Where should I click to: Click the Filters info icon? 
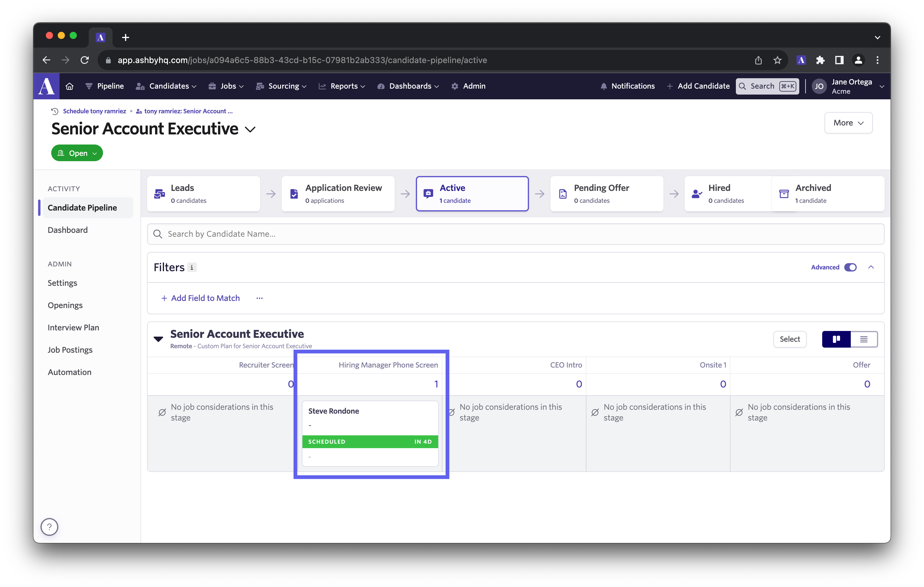pos(192,267)
